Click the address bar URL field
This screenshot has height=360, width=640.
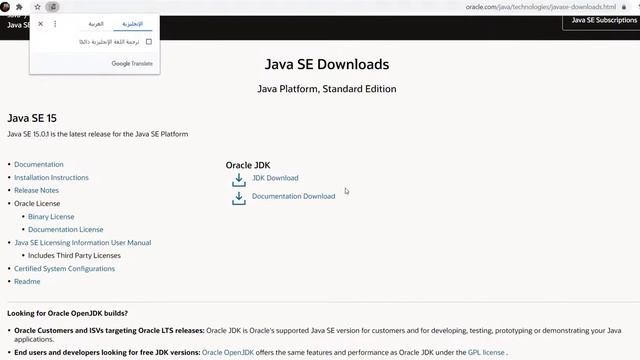(540, 7)
